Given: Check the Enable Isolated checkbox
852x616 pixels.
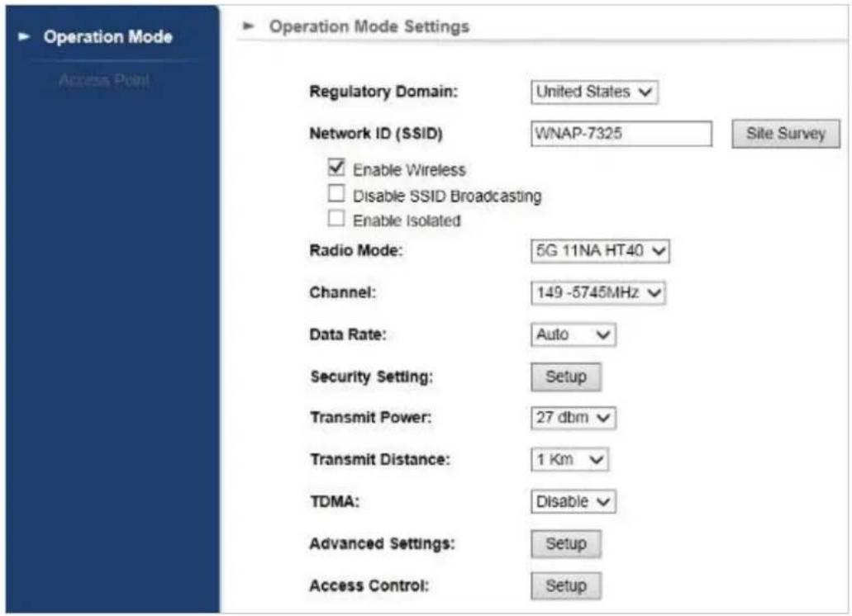Looking at the screenshot, I should (x=336, y=218).
